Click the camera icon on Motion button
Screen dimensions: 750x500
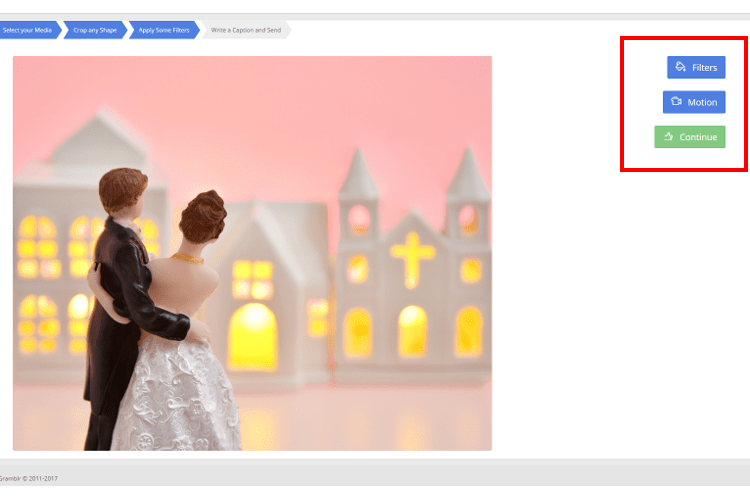point(676,102)
